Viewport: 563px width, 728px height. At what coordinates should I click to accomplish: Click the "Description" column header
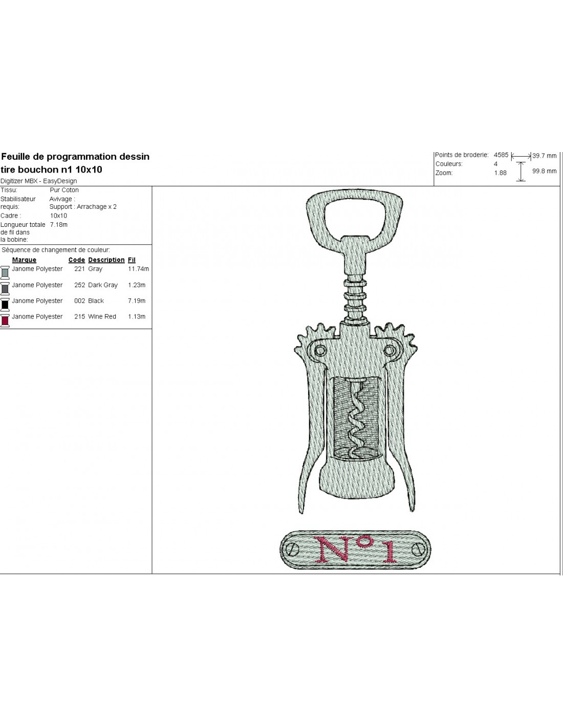pyautogui.click(x=106, y=260)
